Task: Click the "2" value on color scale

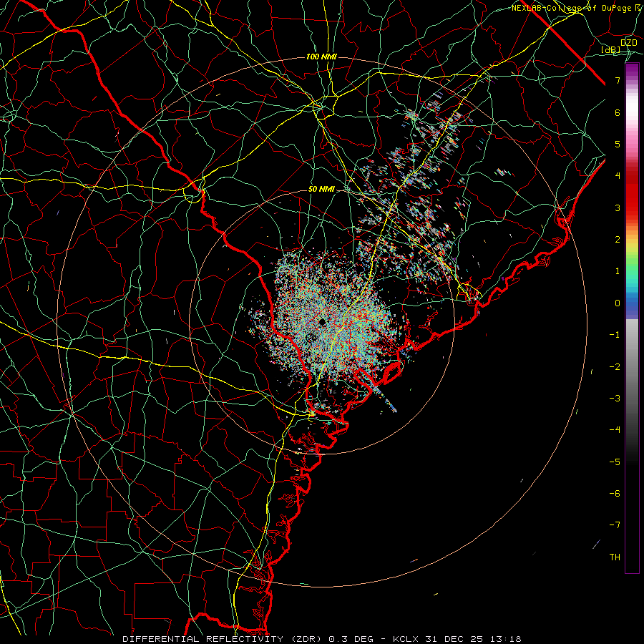Action: [618, 240]
